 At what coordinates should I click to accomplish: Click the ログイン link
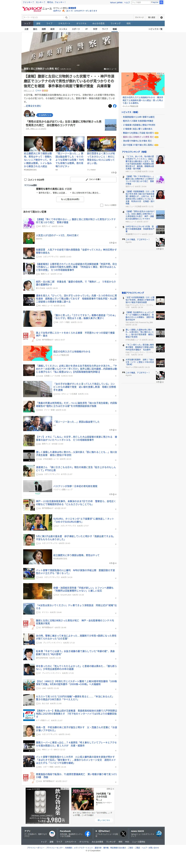click(x=57, y=11)
